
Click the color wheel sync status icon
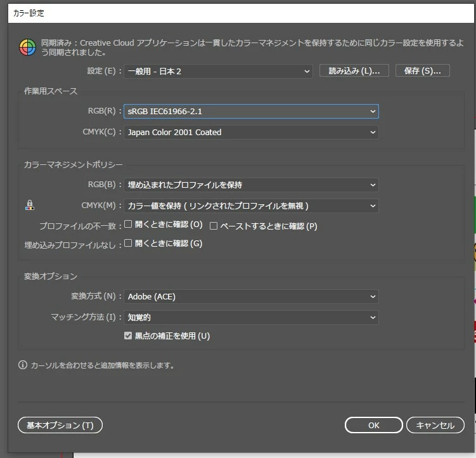tap(27, 48)
